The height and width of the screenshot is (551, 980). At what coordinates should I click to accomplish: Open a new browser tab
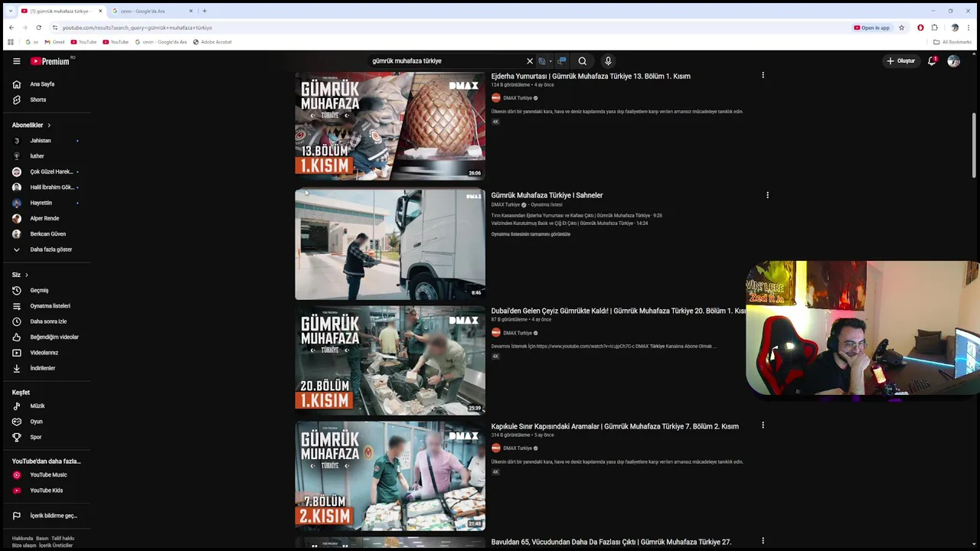coord(204,11)
